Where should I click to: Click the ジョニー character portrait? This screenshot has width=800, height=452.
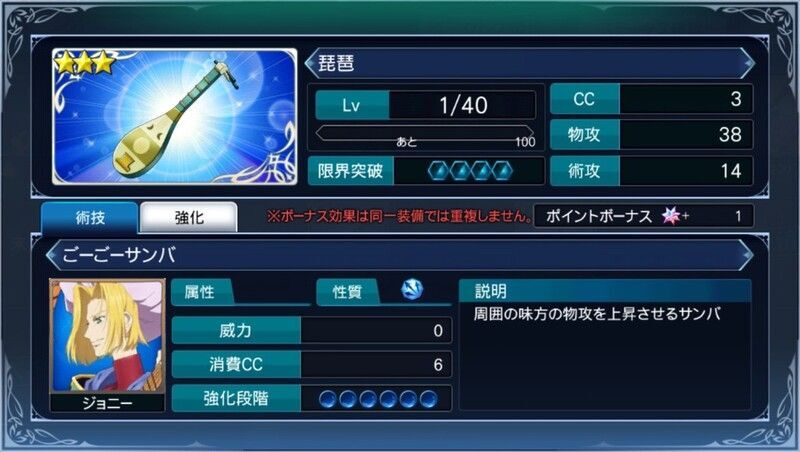coord(107,337)
